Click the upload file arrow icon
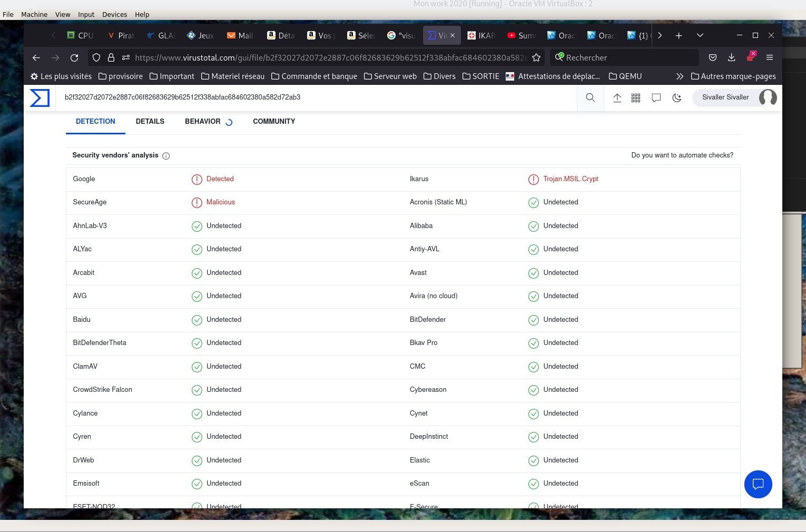This screenshot has height=532, width=806. point(617,97)
